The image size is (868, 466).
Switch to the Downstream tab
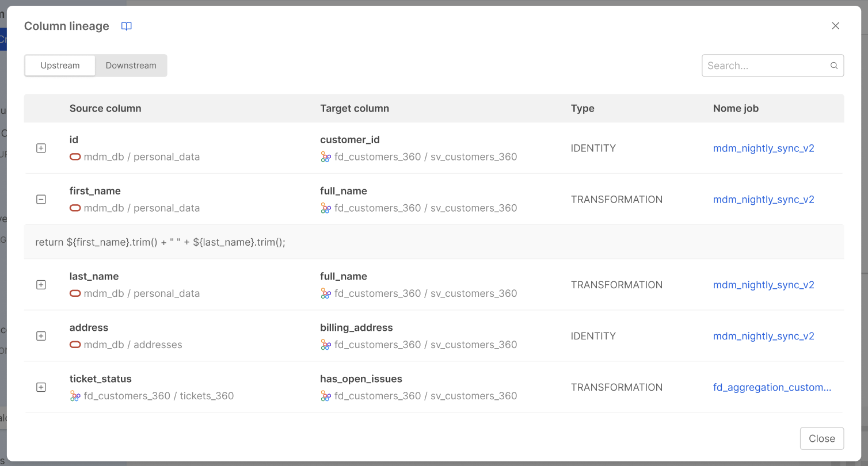coord(131,65)
